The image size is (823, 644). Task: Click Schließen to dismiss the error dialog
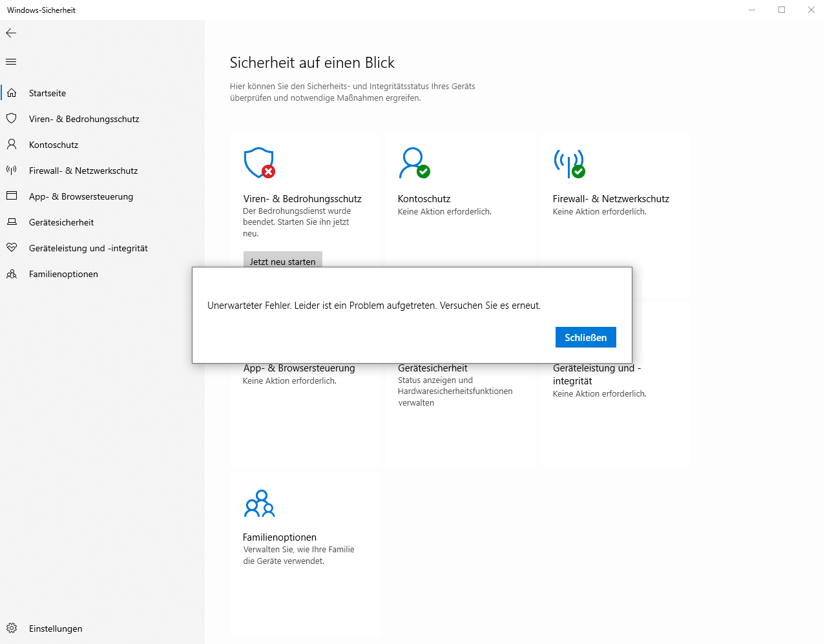[x=586, y=337]
